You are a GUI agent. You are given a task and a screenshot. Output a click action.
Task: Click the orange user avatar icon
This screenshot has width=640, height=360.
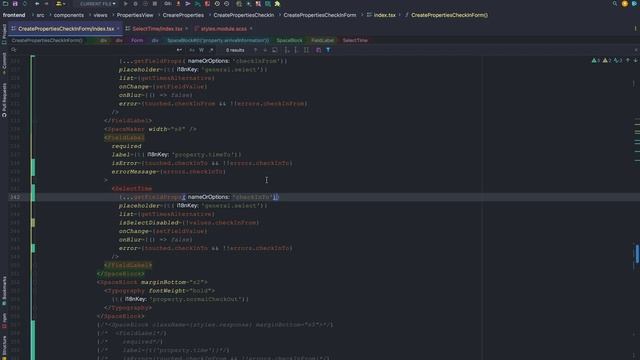coord(624,4)
